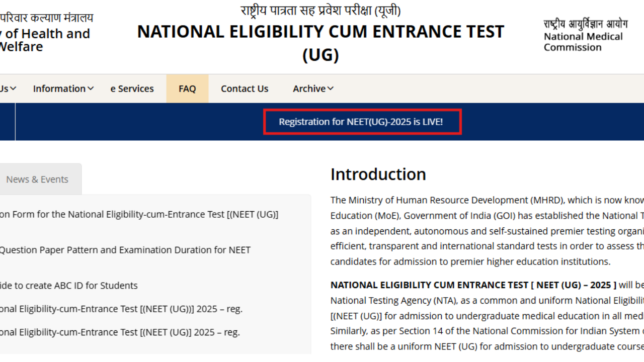Click the National Medical Commission logo
This screenshot has width=644, height=362.
pyautogui.click(x=584, y=33)
